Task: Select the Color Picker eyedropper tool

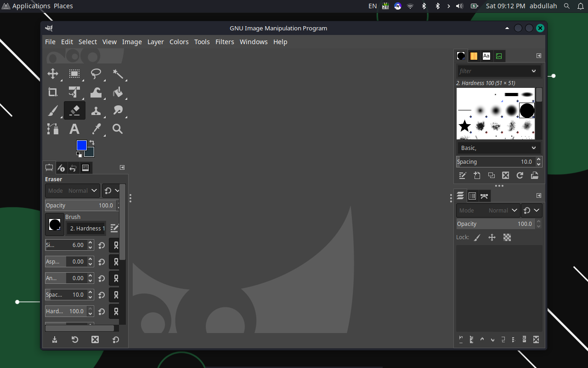Action: (x=96, y=129)
